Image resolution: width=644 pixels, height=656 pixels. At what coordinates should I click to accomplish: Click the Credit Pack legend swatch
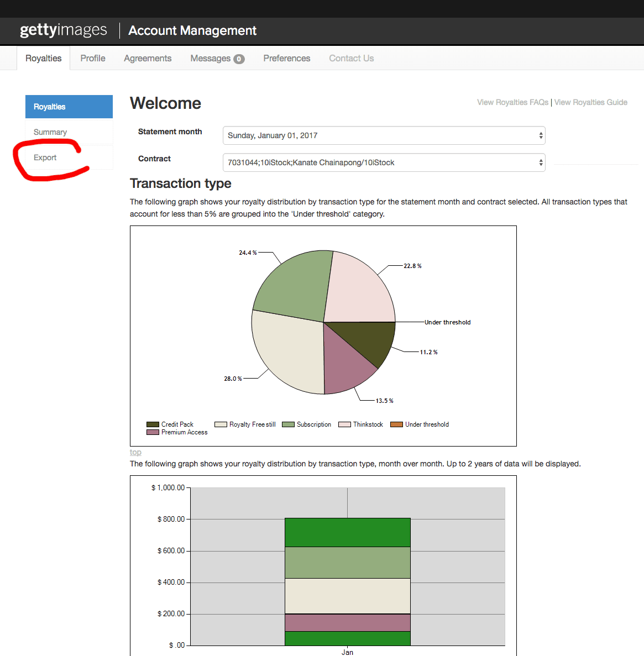153,424
